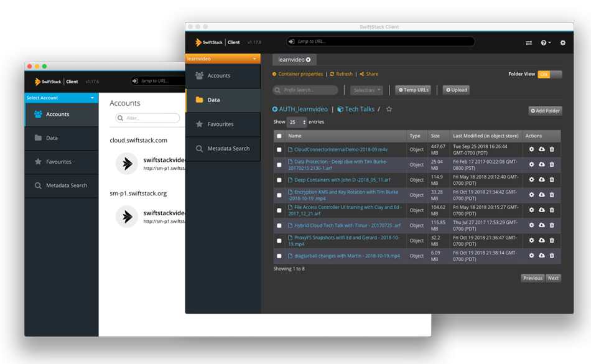Check the Data Protection Deep dive row checkbox

(x=279, y=165)
